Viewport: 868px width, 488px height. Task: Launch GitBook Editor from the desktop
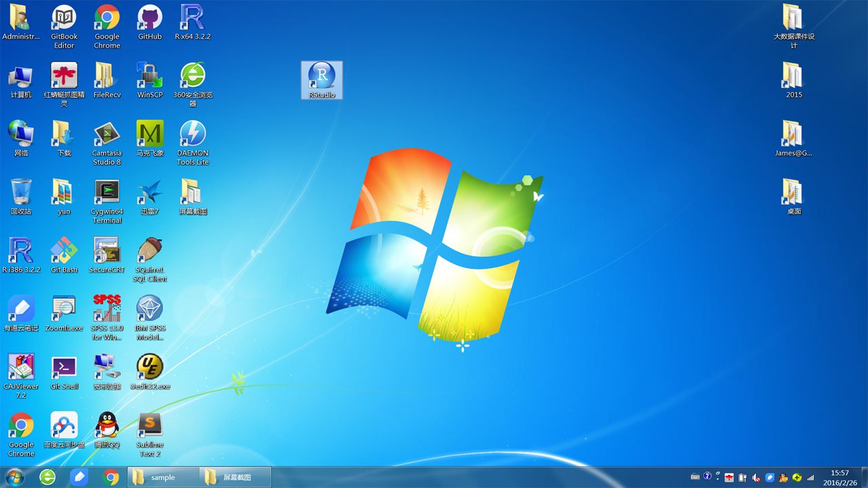(x=64, y=27)
